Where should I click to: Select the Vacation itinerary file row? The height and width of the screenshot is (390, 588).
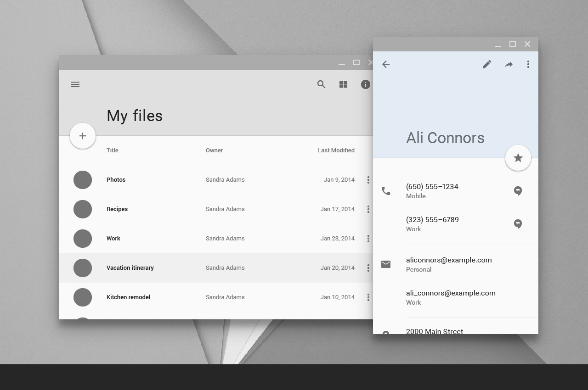pos(130,268)
